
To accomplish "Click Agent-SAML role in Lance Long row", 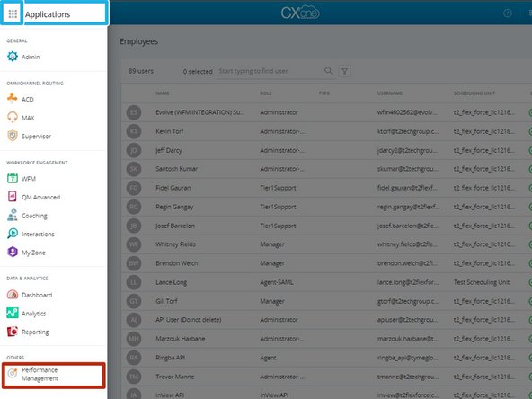I will coord(277,282).
